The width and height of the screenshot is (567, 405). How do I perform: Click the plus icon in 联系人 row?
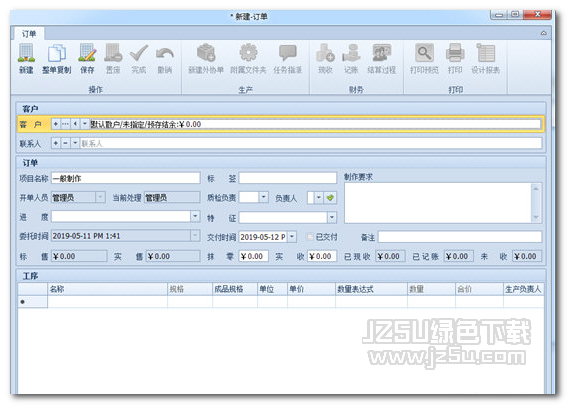tap(55, 143)
